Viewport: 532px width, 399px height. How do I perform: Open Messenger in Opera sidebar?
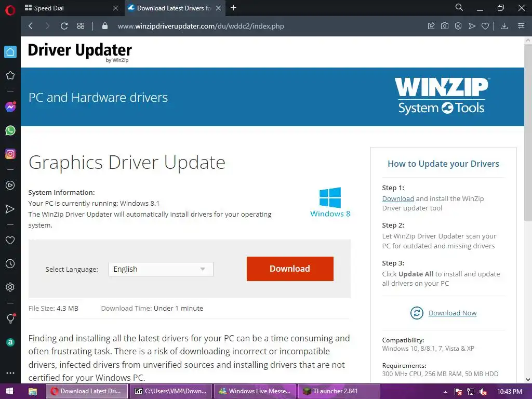10,107
